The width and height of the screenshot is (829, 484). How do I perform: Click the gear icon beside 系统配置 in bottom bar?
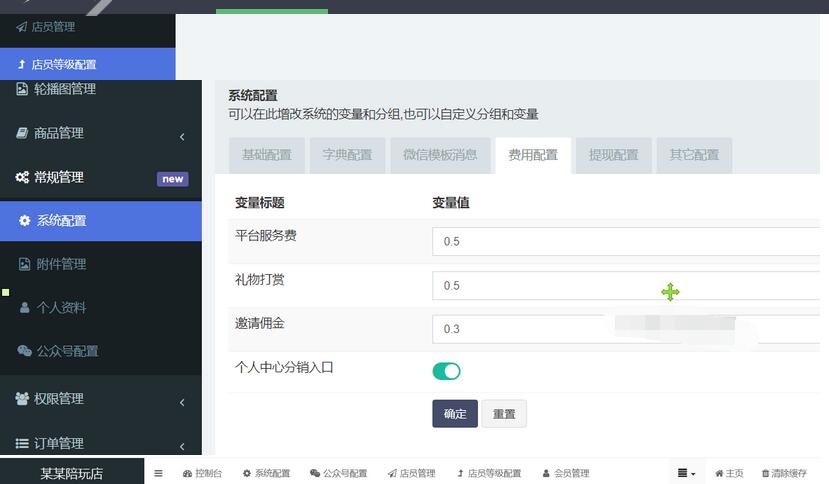pos(246,473)
